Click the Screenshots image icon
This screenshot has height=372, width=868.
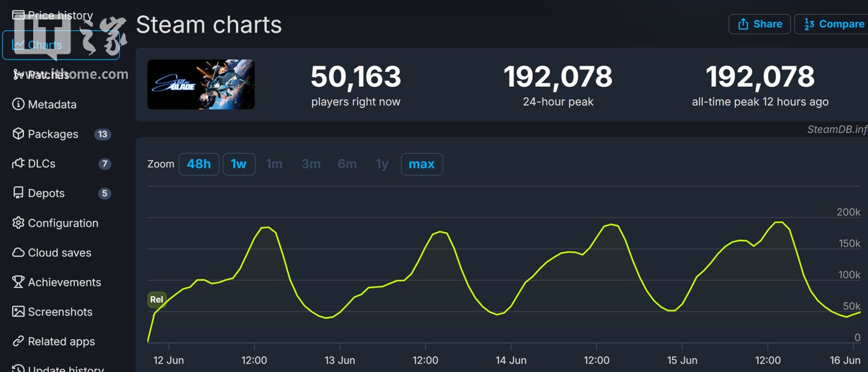pyautogui.click(x=18, y=312)
